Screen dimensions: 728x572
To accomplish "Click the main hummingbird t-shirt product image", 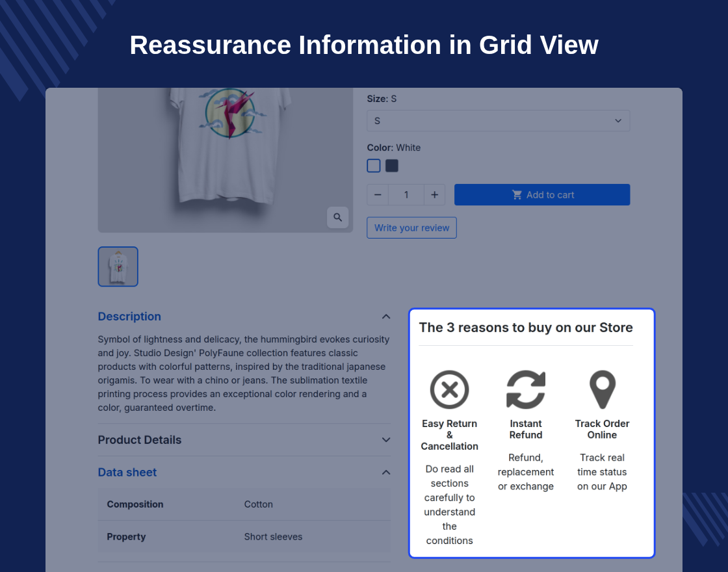I will pyautogui.click(x=225, y=160).
